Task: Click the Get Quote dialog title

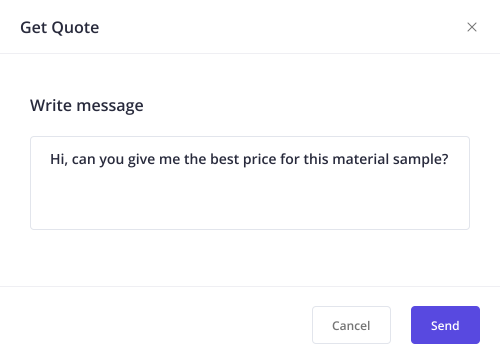Action: [x=60, y=28]
